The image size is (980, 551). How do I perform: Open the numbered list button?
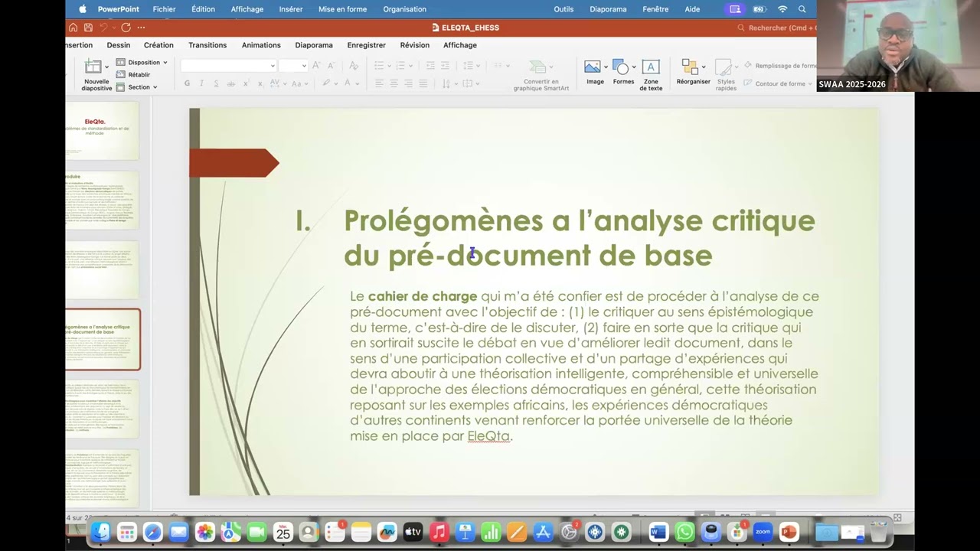[x=404, y=66]
